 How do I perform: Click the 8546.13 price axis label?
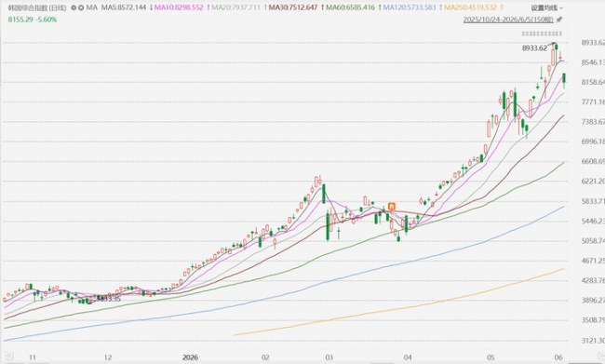(593, 62)
